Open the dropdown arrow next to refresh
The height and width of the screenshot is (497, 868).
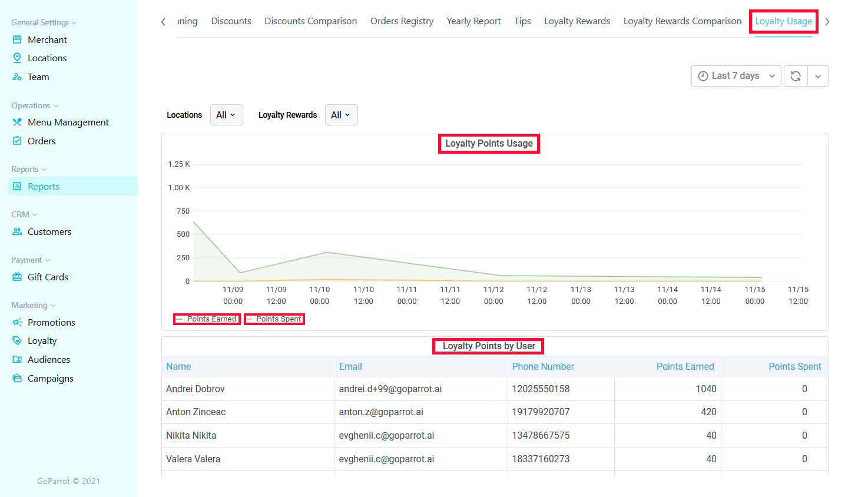click(818, 76)
